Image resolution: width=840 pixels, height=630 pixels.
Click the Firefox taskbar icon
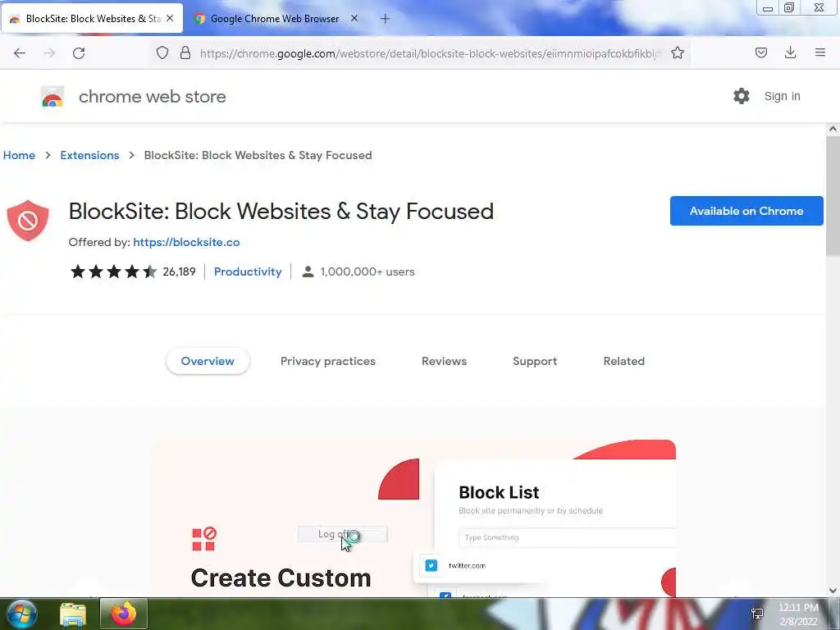point(124,614)
